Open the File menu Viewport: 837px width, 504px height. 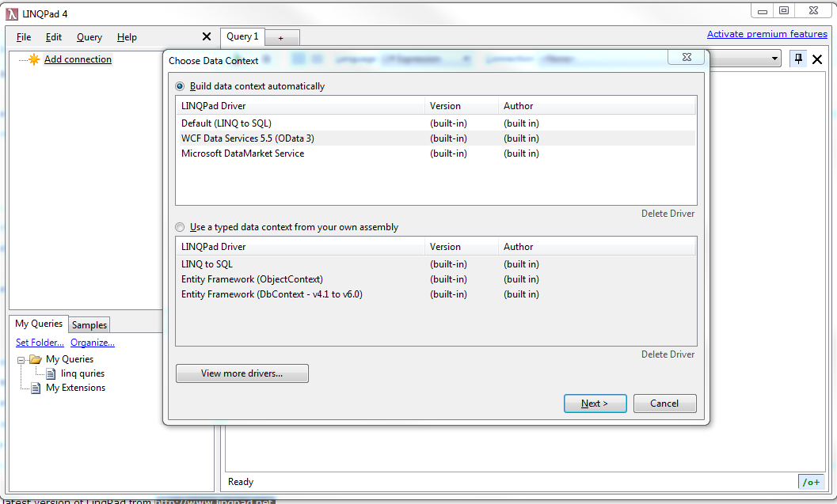click(24, 37)
